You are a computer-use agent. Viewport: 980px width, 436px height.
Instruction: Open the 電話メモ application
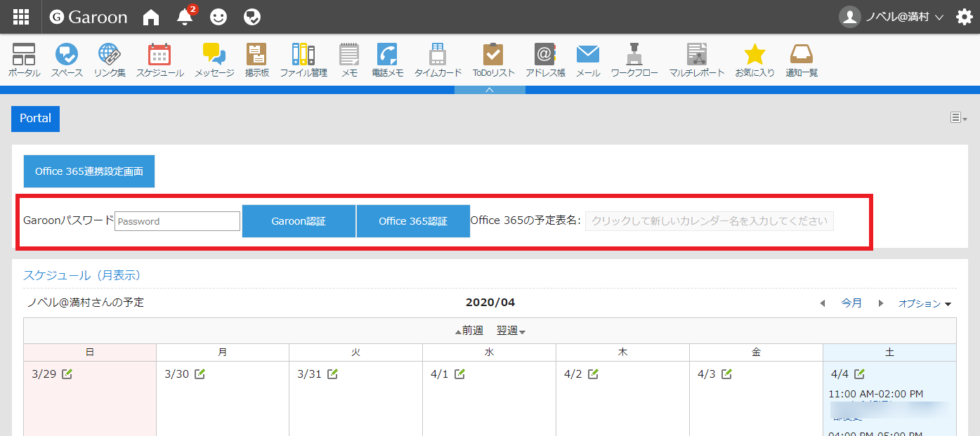[x=387, y=60]
